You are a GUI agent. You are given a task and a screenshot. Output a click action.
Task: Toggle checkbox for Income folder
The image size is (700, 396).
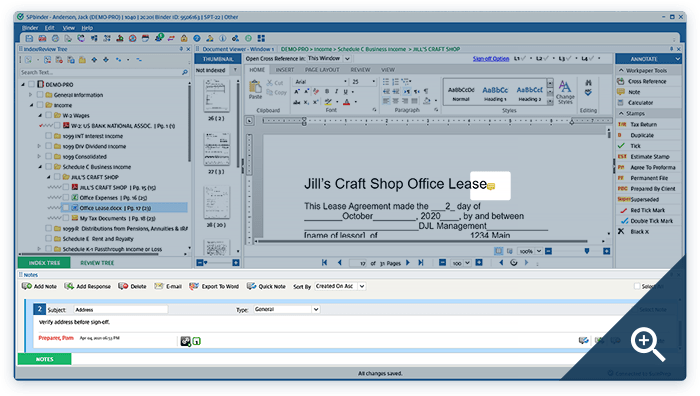[x=40, y=105]
